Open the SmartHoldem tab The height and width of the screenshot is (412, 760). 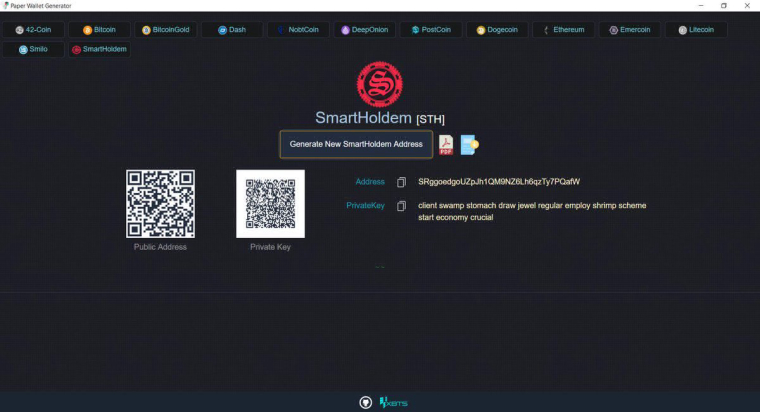click(99, 49)
